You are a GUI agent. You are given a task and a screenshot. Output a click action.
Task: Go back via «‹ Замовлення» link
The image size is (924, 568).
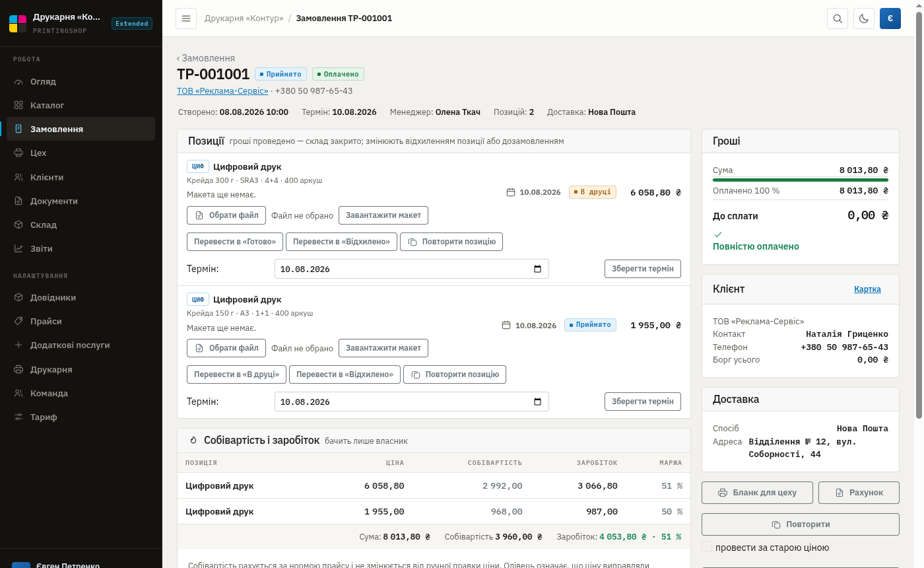click(x=206, y=58)
